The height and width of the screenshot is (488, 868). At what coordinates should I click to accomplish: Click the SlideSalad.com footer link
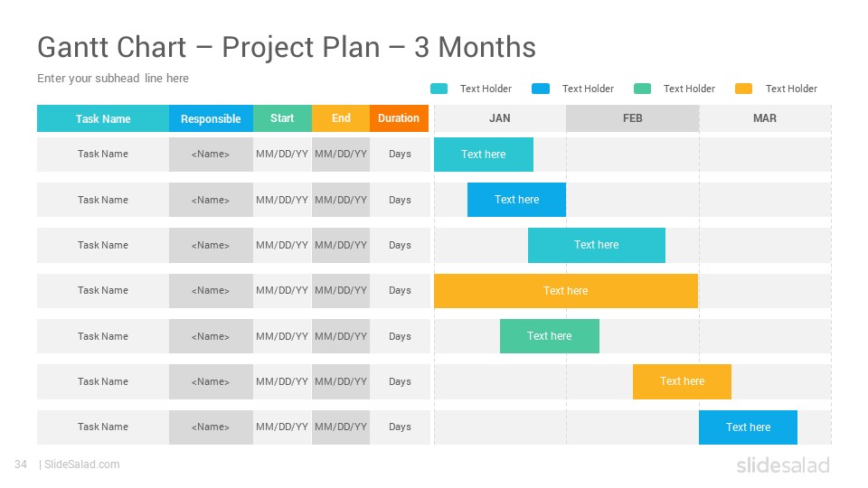82,465
